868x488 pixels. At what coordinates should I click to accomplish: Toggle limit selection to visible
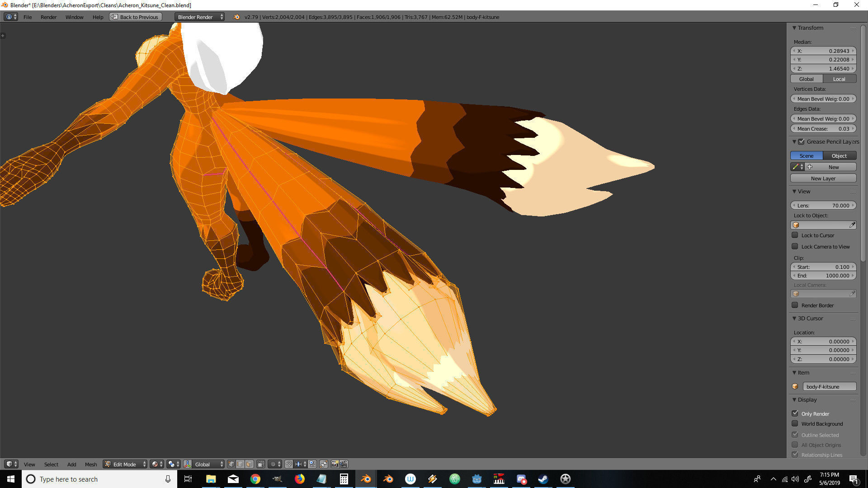[261, 464]
